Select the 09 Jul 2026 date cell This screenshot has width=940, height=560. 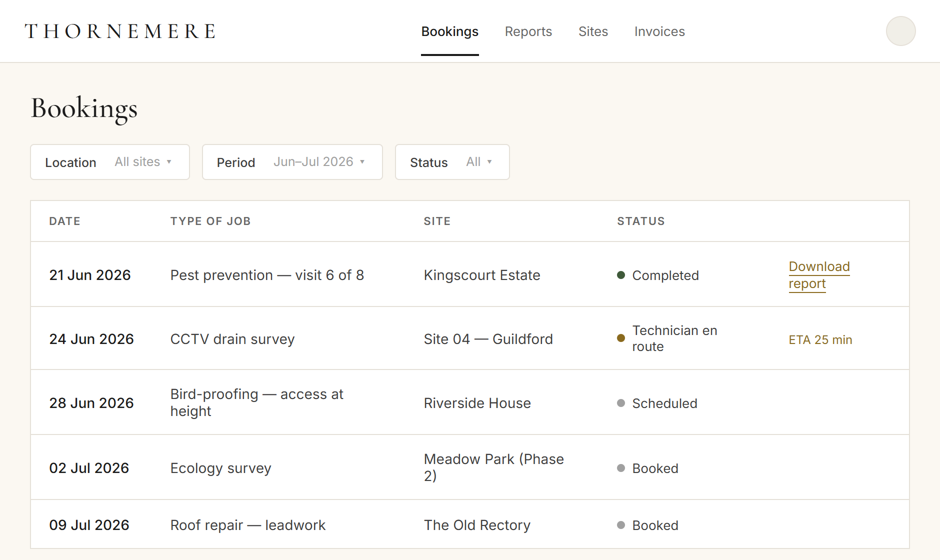coord(89,525)
